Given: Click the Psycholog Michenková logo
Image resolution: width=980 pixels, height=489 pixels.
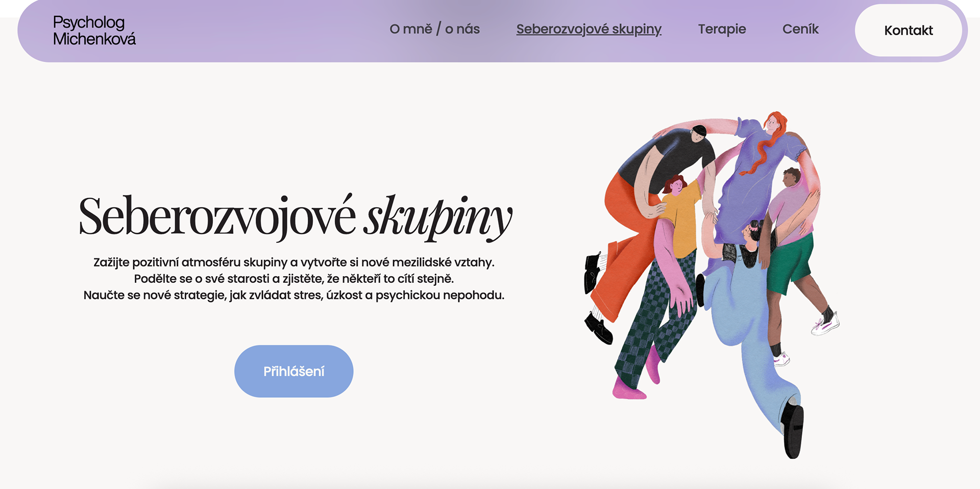Looking at the screenshot, I should (94, 31).
